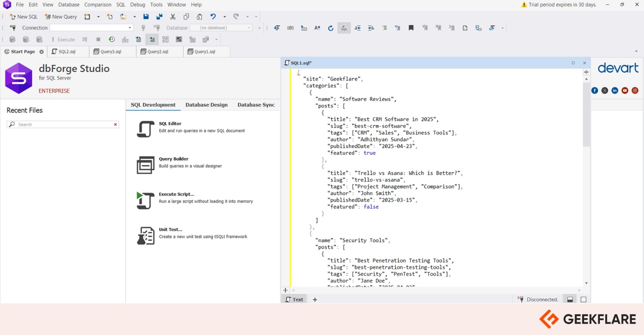The width and height of the screenshot is (644, 335).
Task: Click the New Connection plug icon
Action: pyautogui.click(x=13, y=28)
